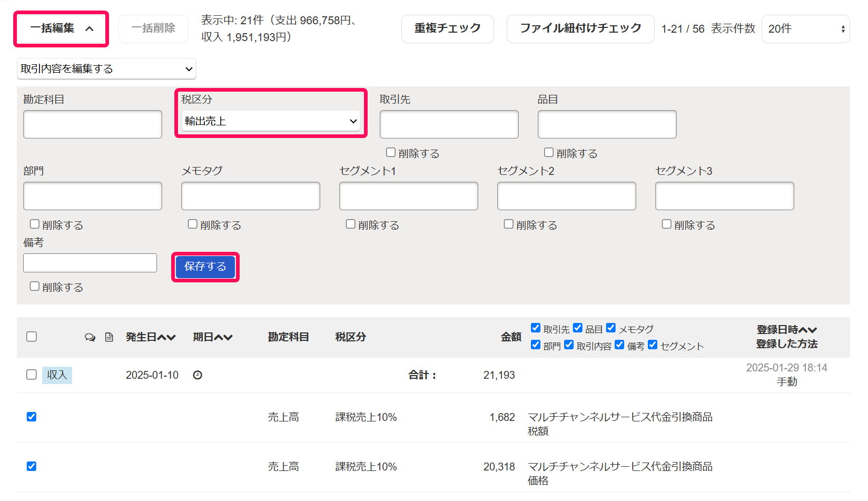Check 削除する under 取引先
868x501 pixels.
point(391,152)
